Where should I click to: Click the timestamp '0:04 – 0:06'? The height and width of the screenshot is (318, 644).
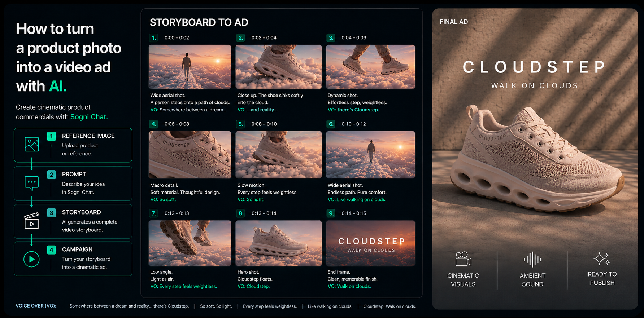tap(354, 37)
